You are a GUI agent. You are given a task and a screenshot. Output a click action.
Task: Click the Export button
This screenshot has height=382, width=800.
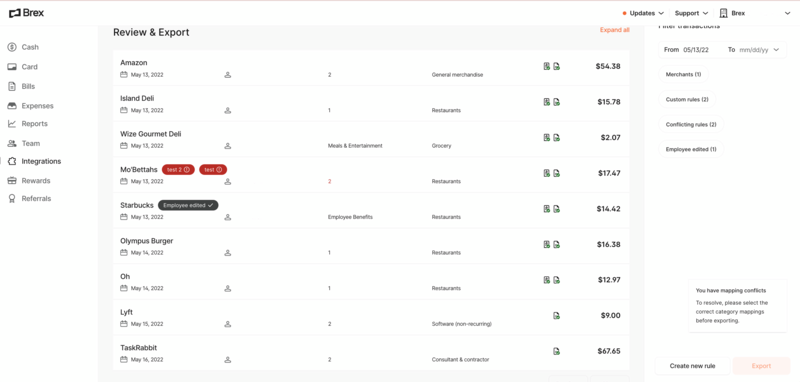(x=761, y=366)
